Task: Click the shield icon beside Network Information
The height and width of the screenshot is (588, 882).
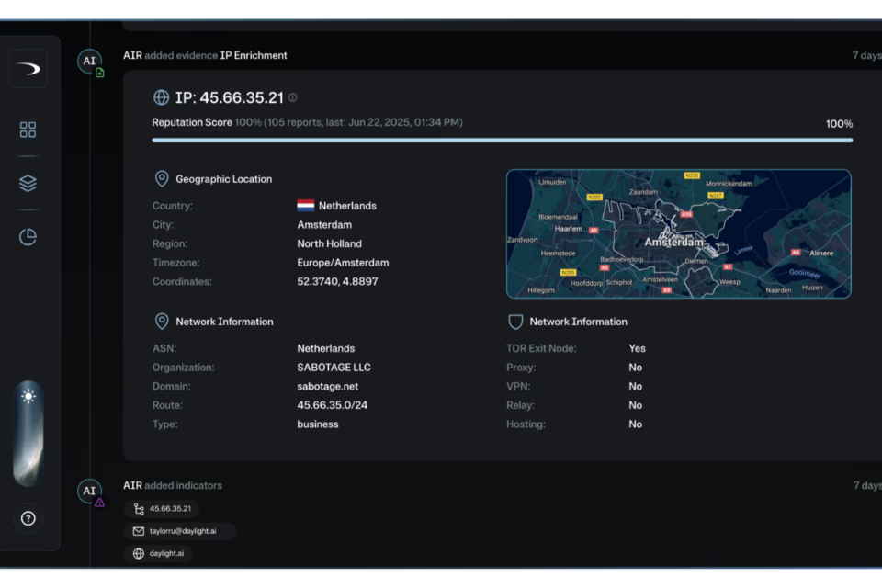Action: tap(515, 322)
